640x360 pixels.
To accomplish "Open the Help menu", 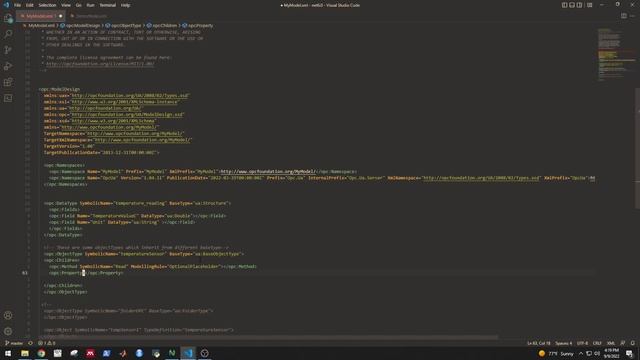I will (125, 5).
